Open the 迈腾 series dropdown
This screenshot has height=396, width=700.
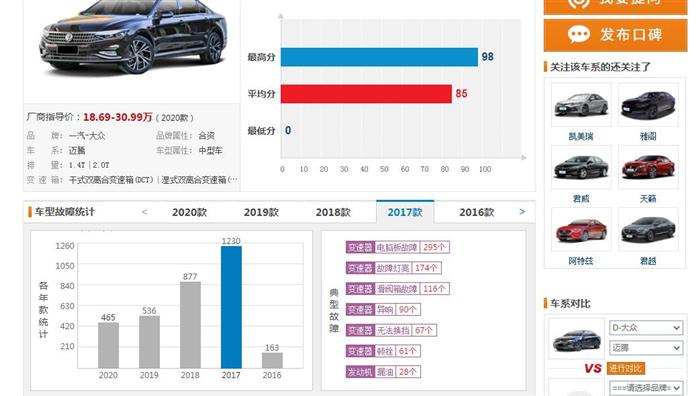coord(646,348)
